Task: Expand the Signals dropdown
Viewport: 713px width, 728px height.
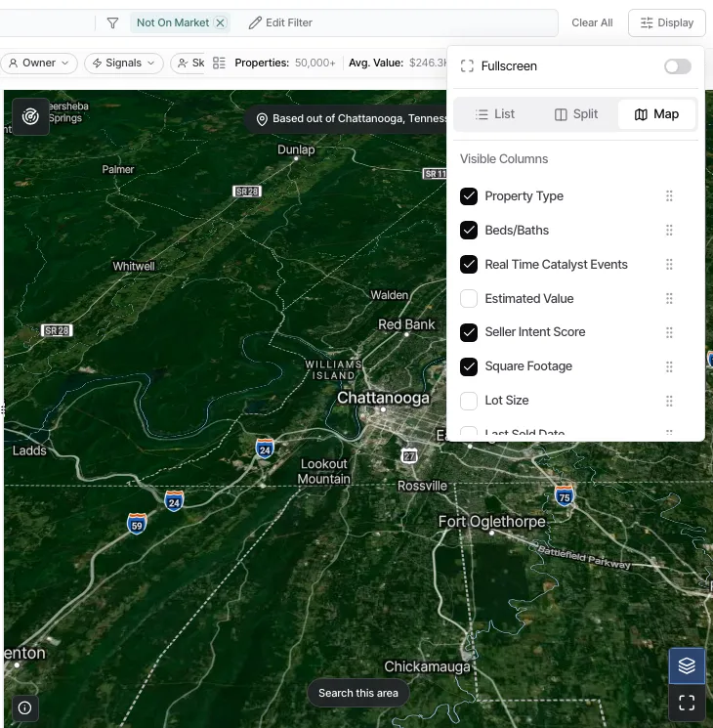Action: click(x=123, y=63)
